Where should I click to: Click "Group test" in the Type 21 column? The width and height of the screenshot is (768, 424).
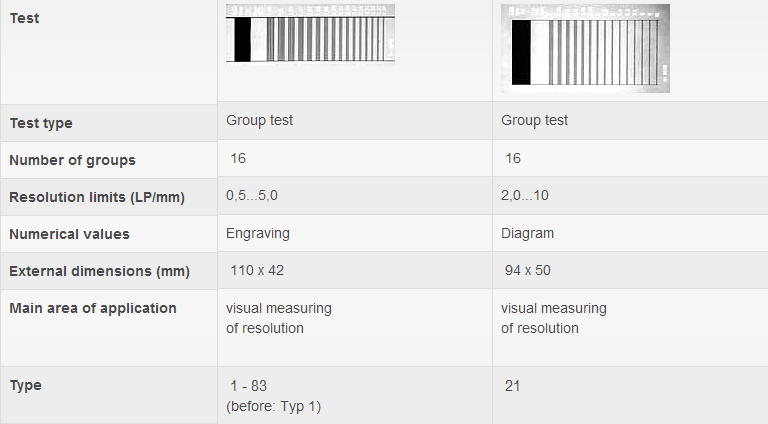coord(534,120)
